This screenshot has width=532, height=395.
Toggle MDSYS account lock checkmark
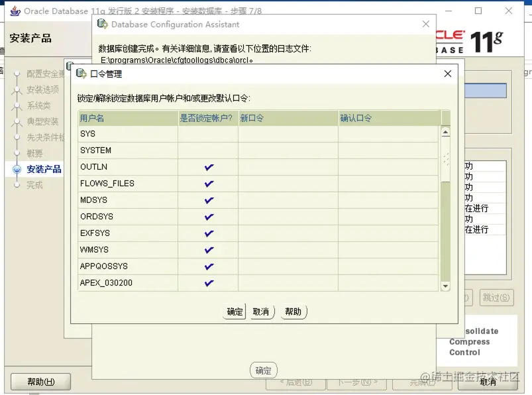[209, 200]
